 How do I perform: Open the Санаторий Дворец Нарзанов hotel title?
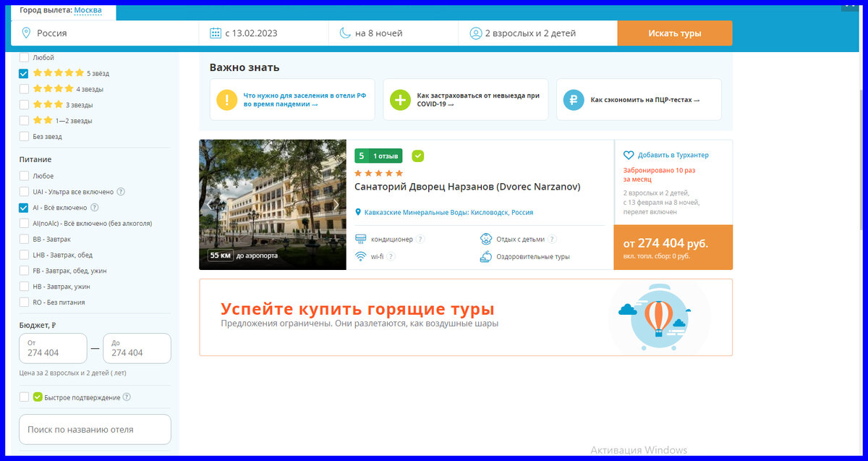(467, 187)
